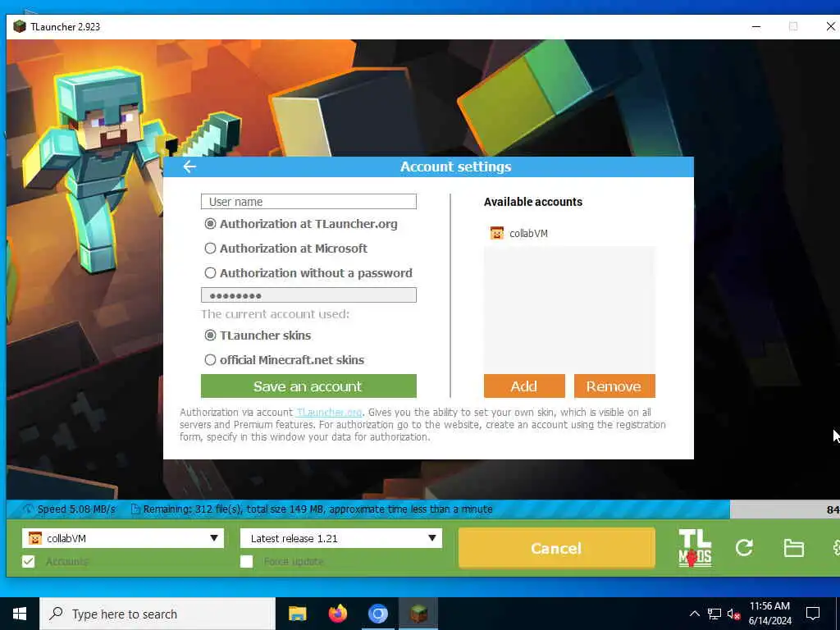Click the refresh icon in the bottom bar
This screenshot has height=630, width=840.
(x=744, y=547)
